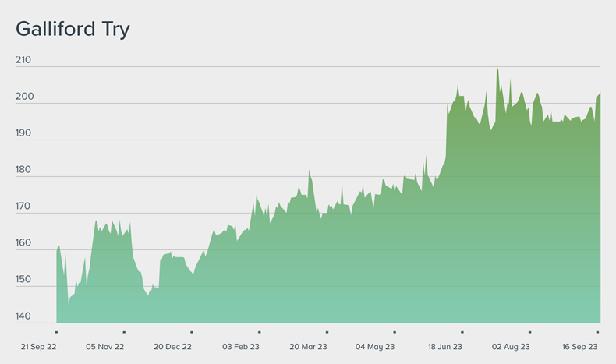The image size is (616, 364).
Task: Select the 05 Nov 22 date label
Action: 105,347
